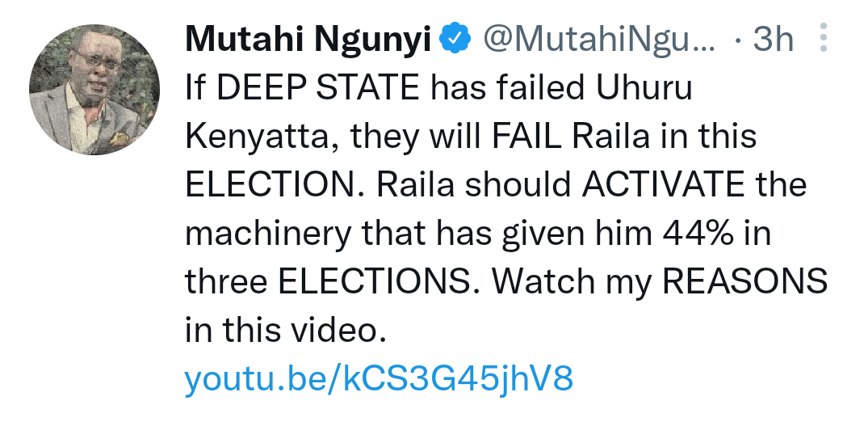Click the word FAIL in the tweet
The width and height of the screenshot is (868, 426).
[526, 137]
